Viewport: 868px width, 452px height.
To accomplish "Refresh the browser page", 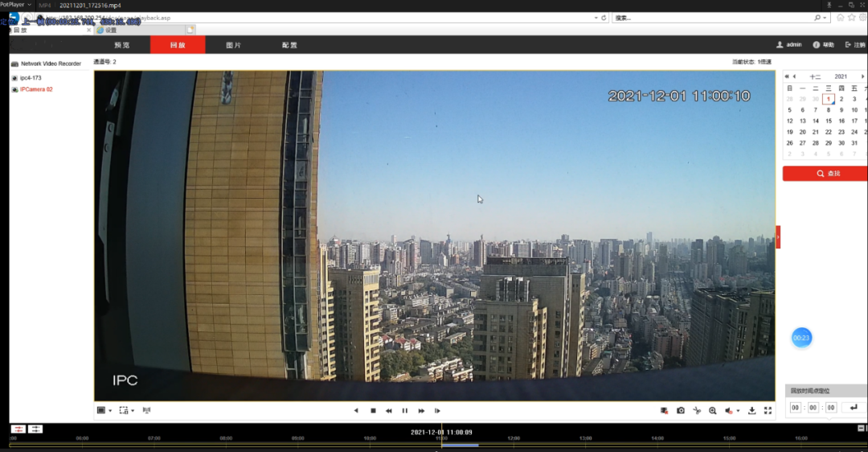I will pos(604,18).
